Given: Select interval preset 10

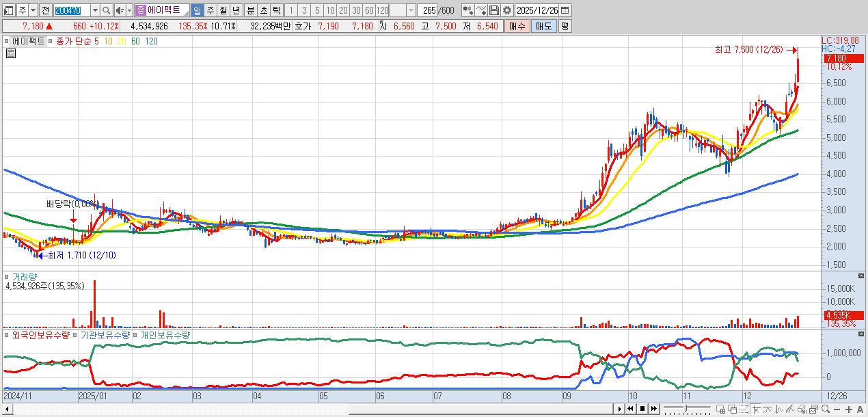Looking at the screenshot, I should click(x=329, y=10).
